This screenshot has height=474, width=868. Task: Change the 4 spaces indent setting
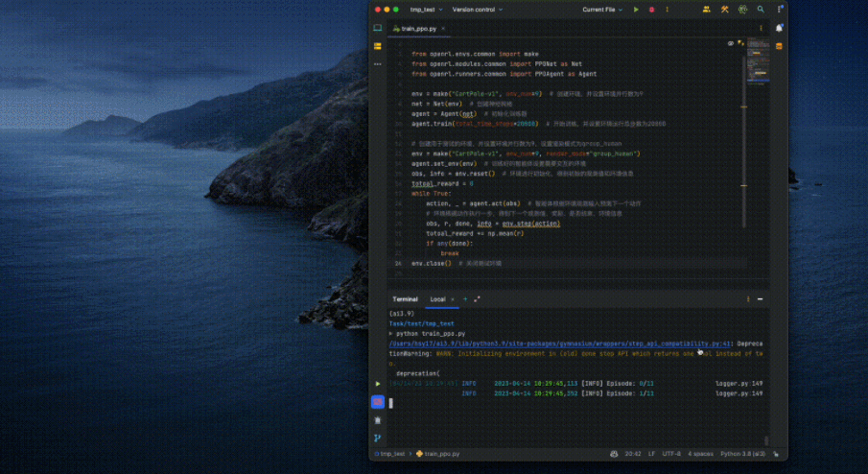(700, 454)
